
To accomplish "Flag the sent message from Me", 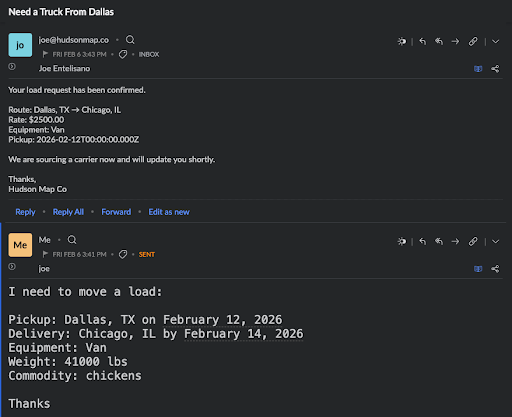I will click(x=45, y=254).
